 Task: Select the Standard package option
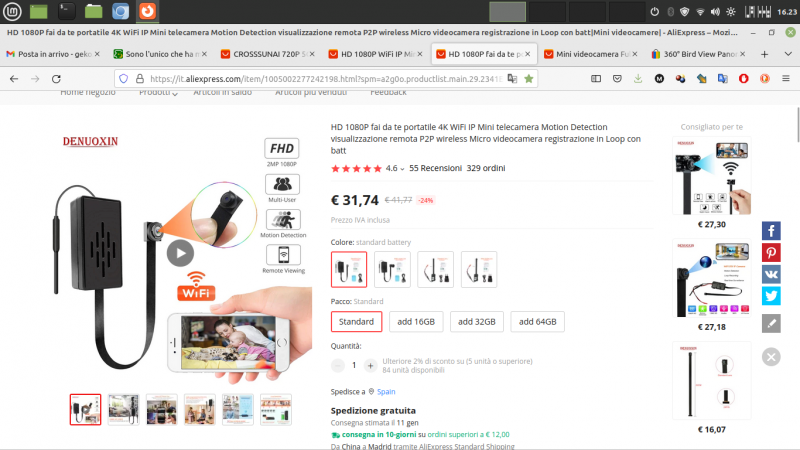pos(356,321)
